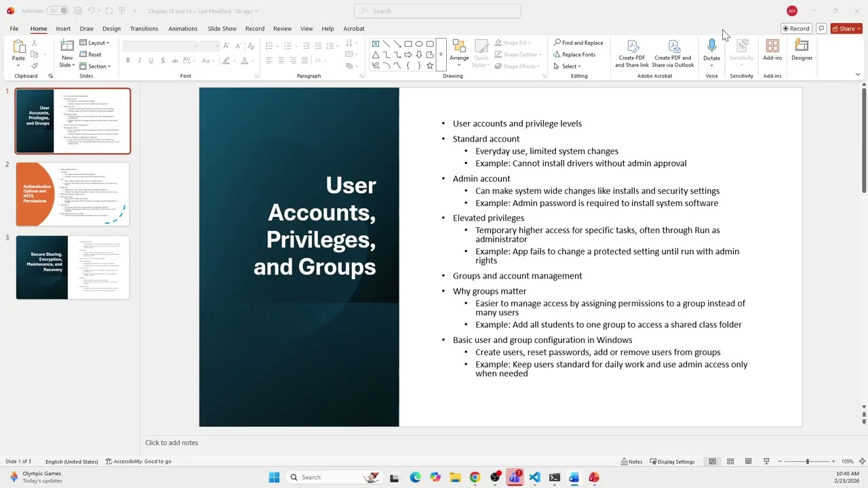
Task: Open the font name combo box
Action: coord(161,45)
